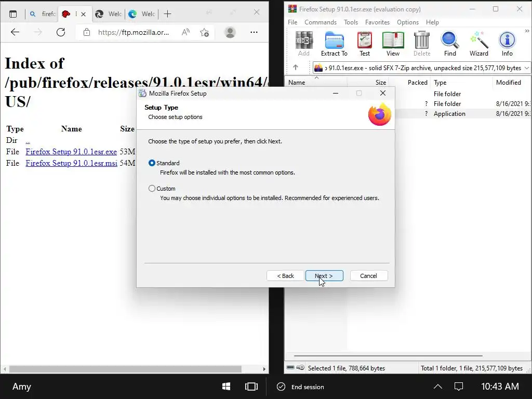
Task: Click the Find magnifier icon in WinRAR
Action: [450, 44]
